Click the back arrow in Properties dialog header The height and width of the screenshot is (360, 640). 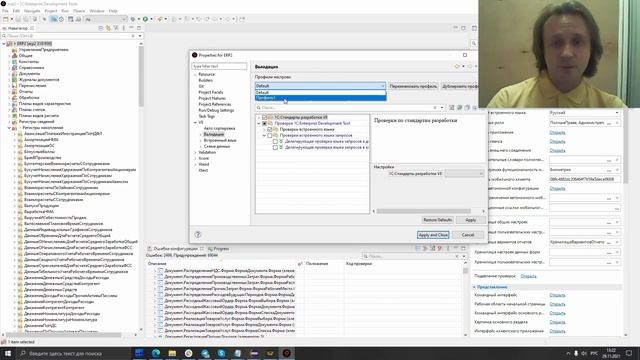pyautogui.click(x=457, y=66)
